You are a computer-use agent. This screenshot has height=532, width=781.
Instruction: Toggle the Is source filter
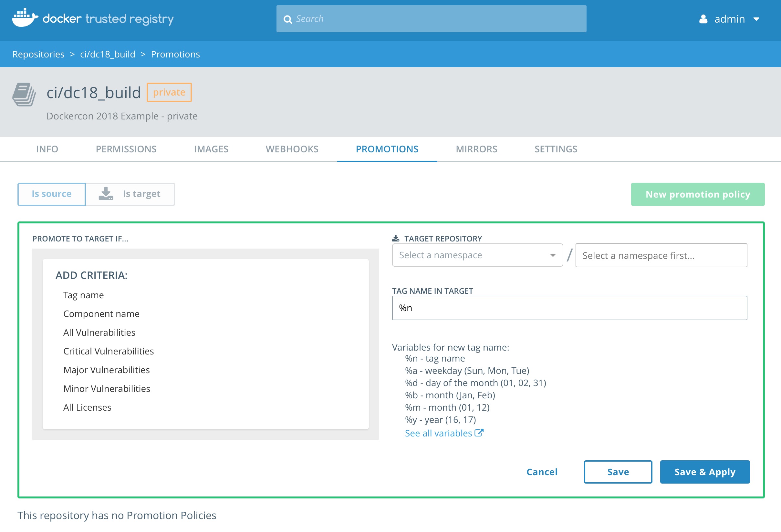click(x=51, y=194)
